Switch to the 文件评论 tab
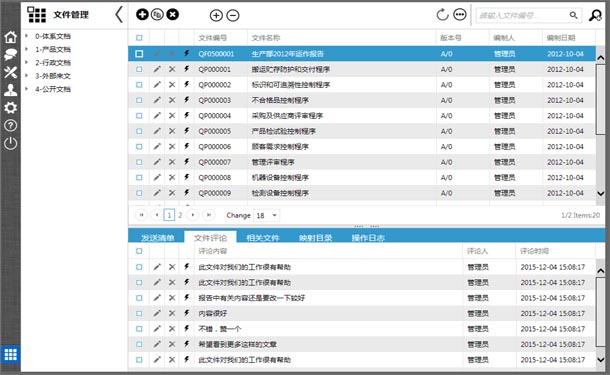Screen dimensions: 610x375 click(x=210, y=238)
